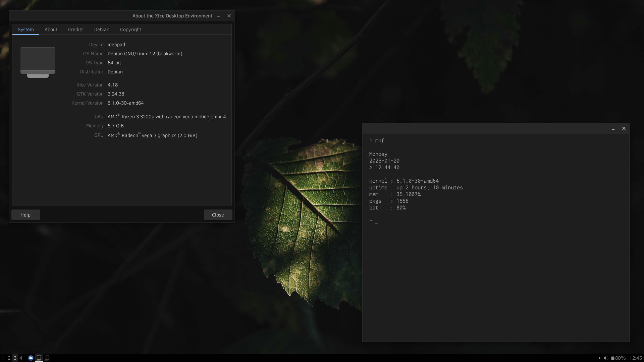Click 'Debian GNU/Linux 12 (bookworm)' OS name

145,54
